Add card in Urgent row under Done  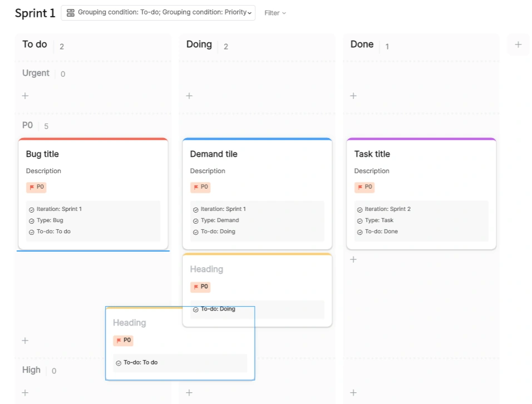click(x=353, y=96)
